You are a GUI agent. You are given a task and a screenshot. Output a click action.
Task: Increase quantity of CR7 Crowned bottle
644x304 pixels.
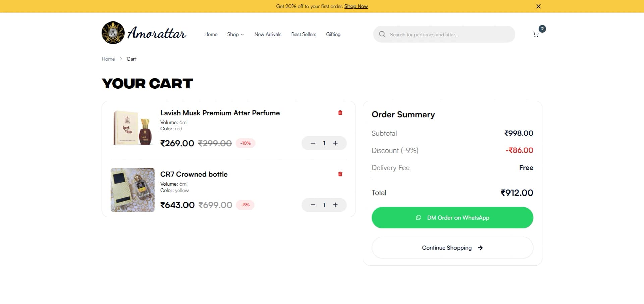coord(335,205)
